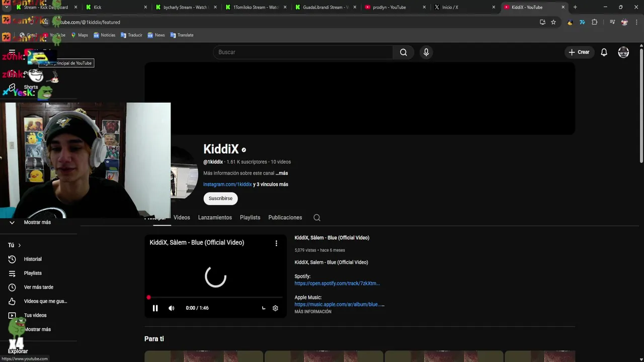Open the video player settings gear
The height and width of the screenshot is (362, 644).
(275, 308)
